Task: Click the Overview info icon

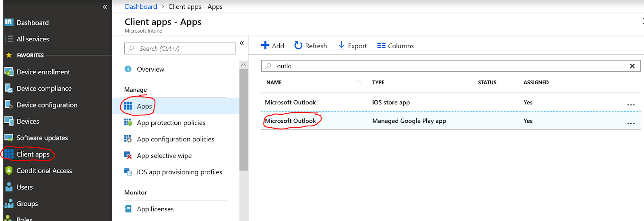Action: click(x=128, y=69)
